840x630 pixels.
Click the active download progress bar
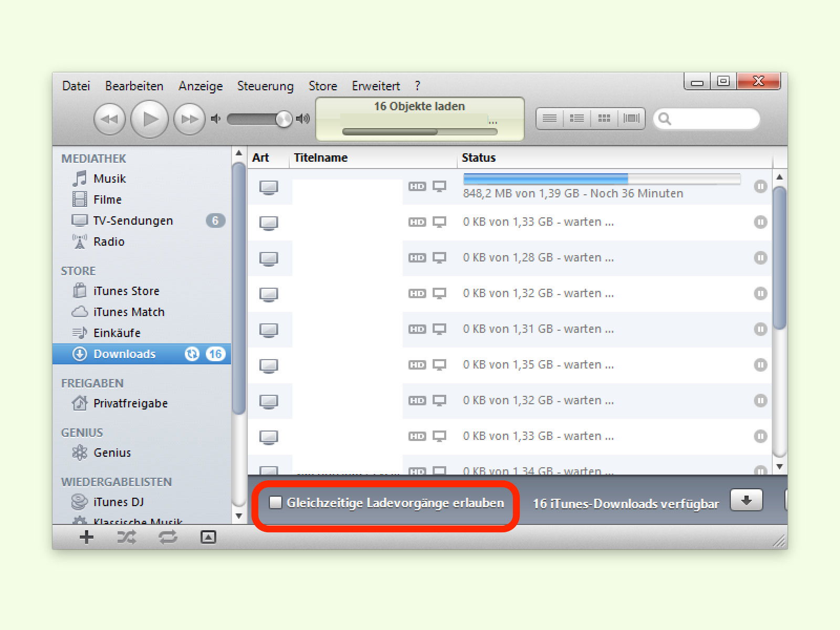602,179
